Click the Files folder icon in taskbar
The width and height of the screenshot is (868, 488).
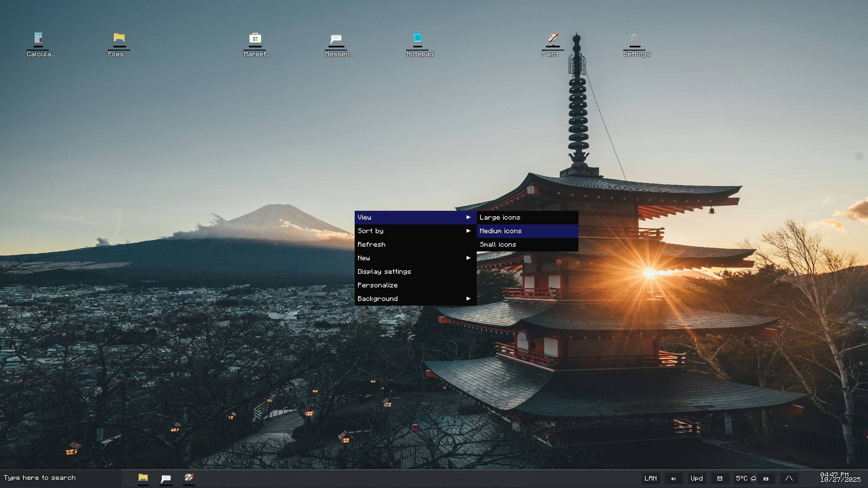pyautogui.click(x=143, y=478)
